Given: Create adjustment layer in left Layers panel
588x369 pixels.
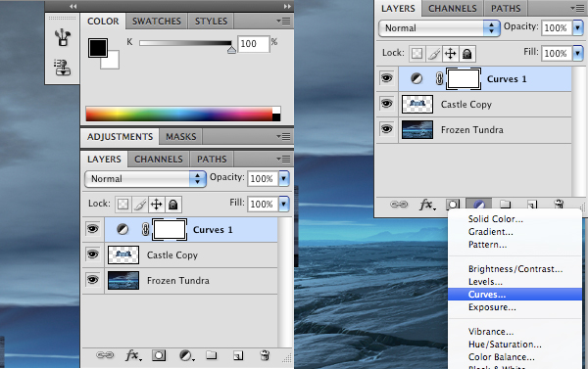Looking at the screenshot, I should pos(186,355).
